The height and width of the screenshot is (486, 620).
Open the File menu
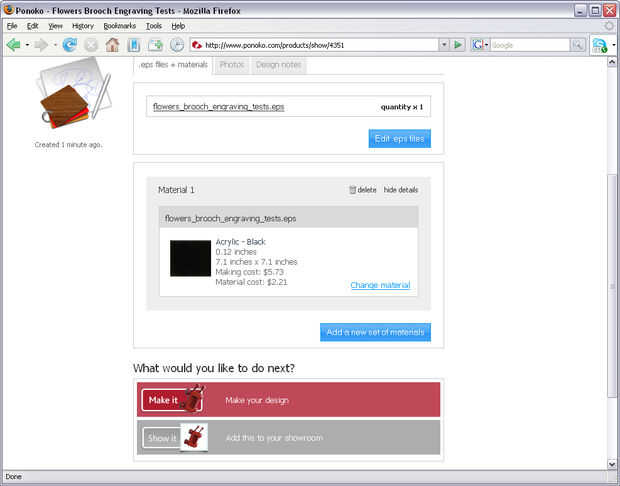[x=12, y=26]
